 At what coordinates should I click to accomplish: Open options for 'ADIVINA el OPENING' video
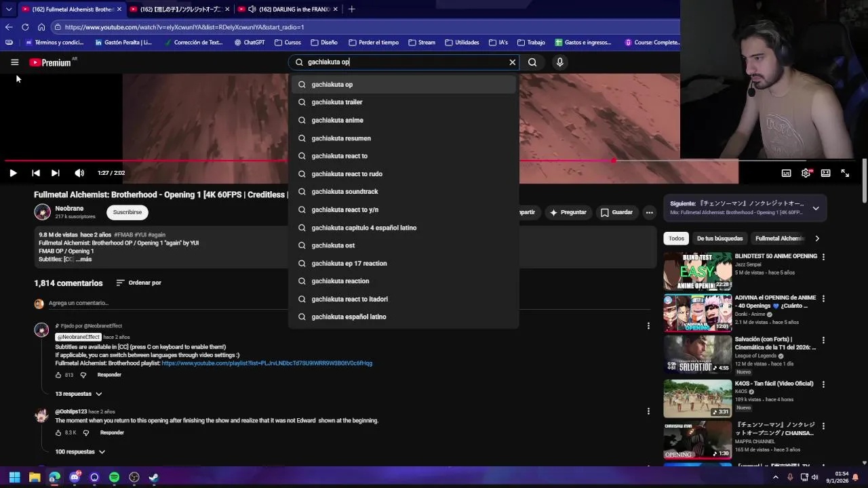click(824, 299)
